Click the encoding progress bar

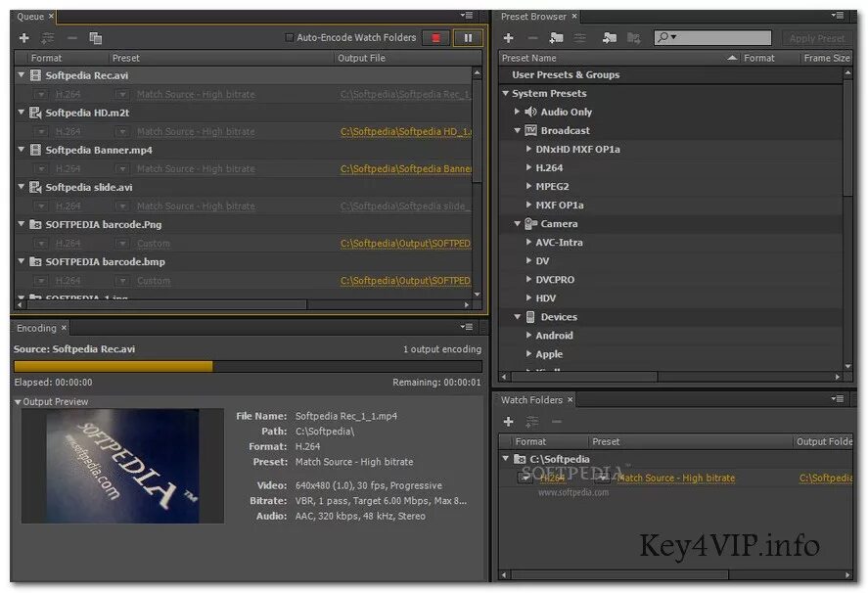248,366
